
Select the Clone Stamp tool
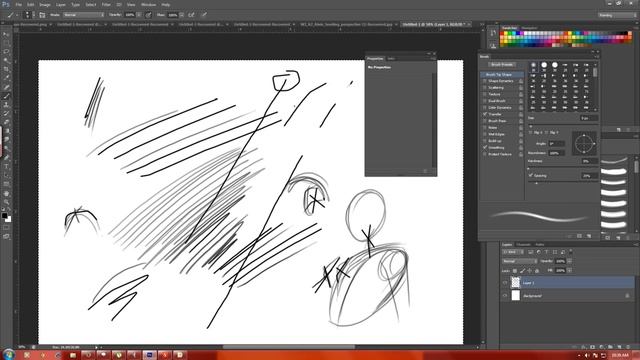pos(6,105)
